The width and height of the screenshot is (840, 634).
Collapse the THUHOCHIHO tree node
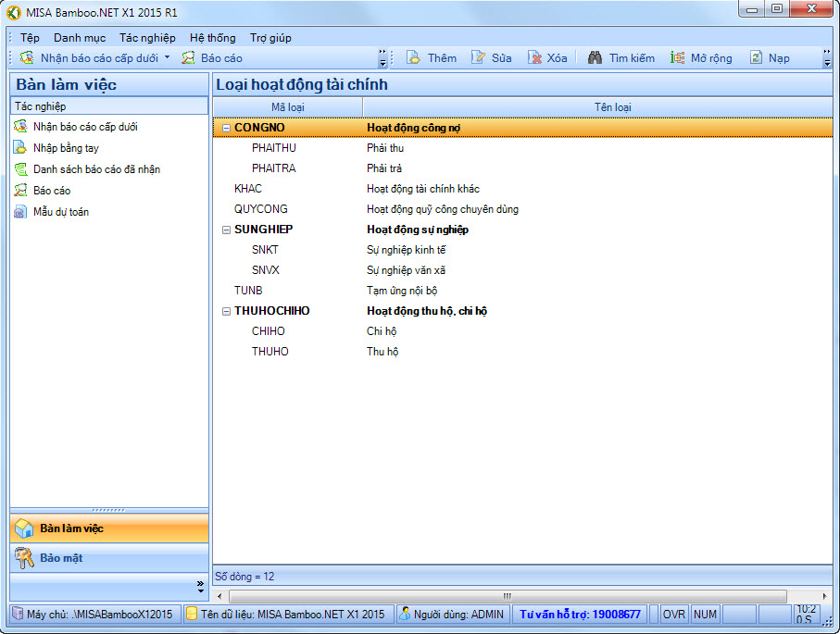(226, 311)
